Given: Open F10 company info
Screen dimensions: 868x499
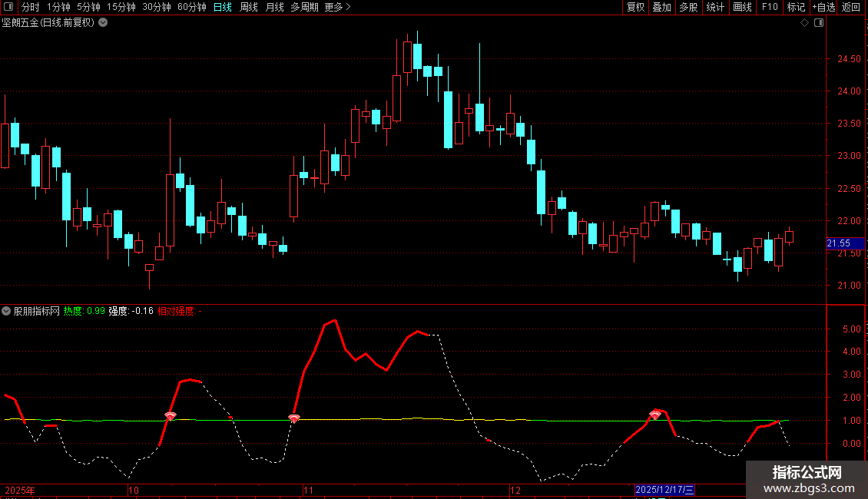Looking at the screenshot, I should [770, 7].
